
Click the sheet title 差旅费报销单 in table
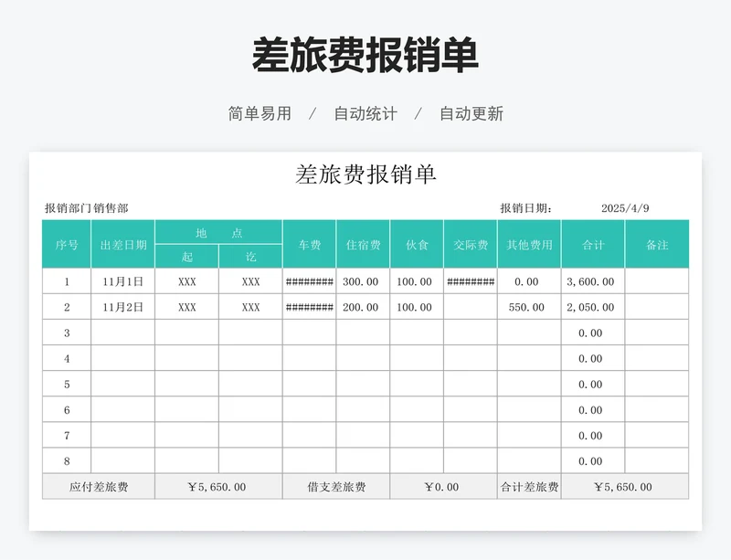coord(365,174)
